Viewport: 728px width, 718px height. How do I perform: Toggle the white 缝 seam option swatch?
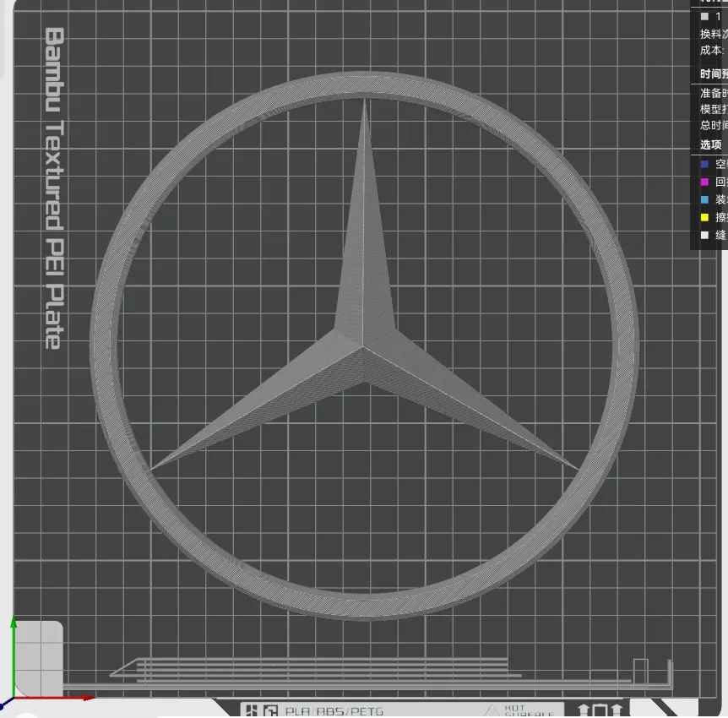704,235
